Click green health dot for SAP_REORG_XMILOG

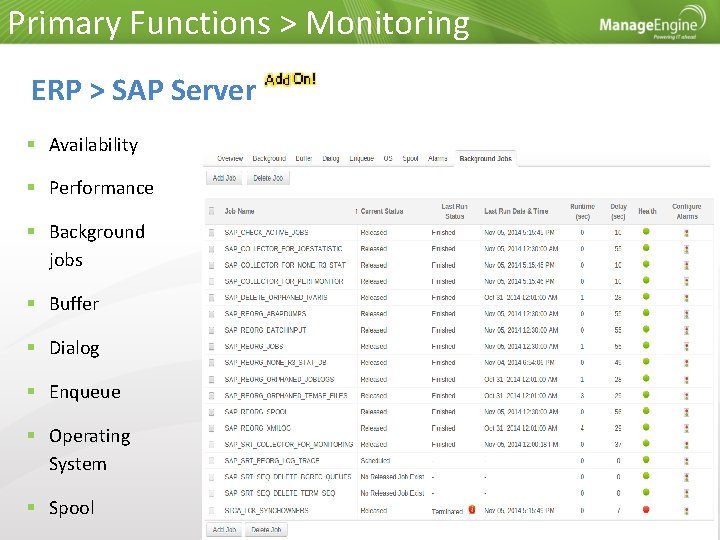(x=646, y=427)
